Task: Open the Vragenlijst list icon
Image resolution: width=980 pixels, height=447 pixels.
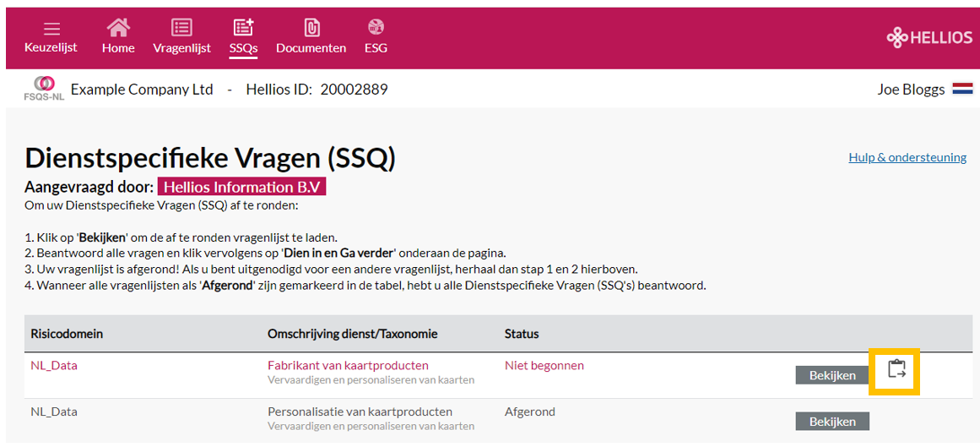Action: 181,28
